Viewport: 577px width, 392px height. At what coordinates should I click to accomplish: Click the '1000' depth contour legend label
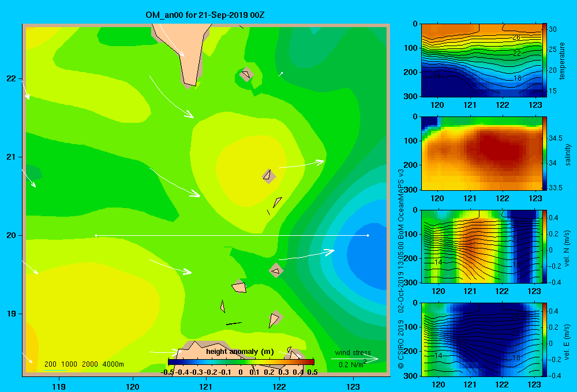point(69,364)
